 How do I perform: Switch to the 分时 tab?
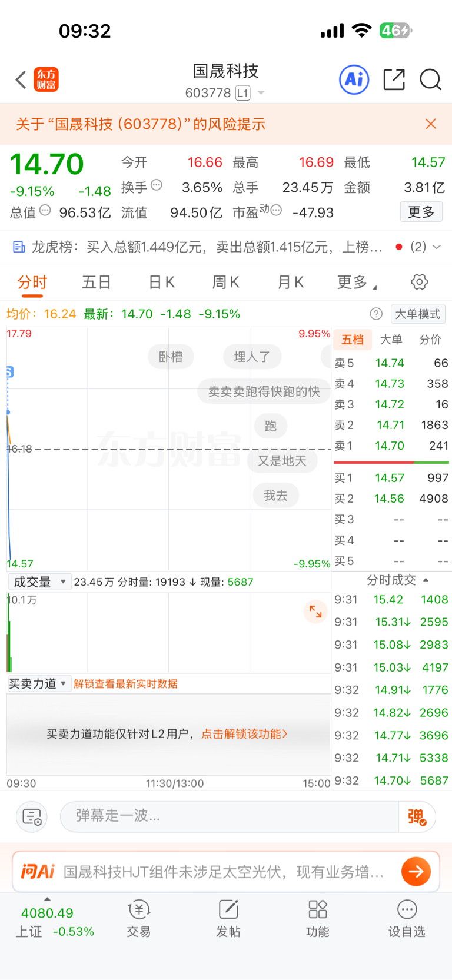coord(32,283)
